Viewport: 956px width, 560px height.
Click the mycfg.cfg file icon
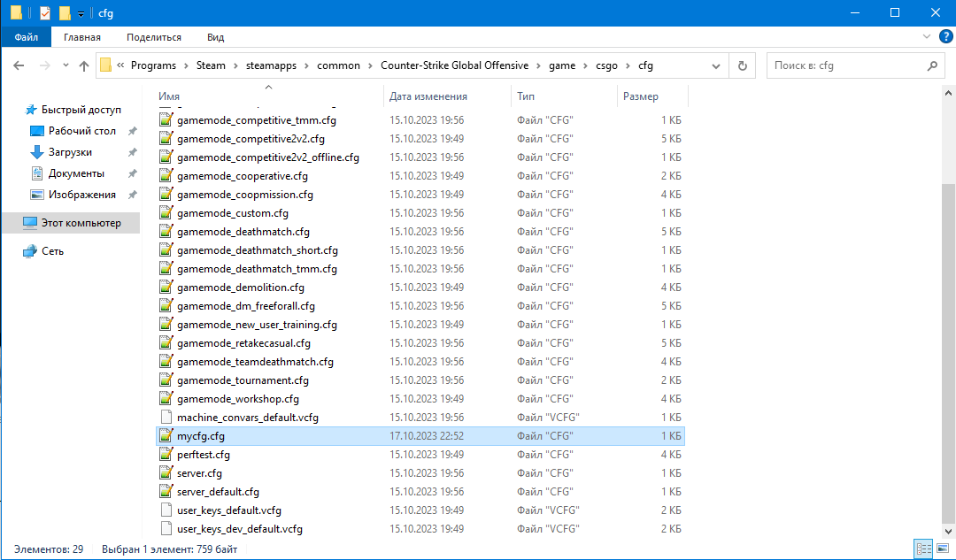pyautogui.click(x=166, y=435)
